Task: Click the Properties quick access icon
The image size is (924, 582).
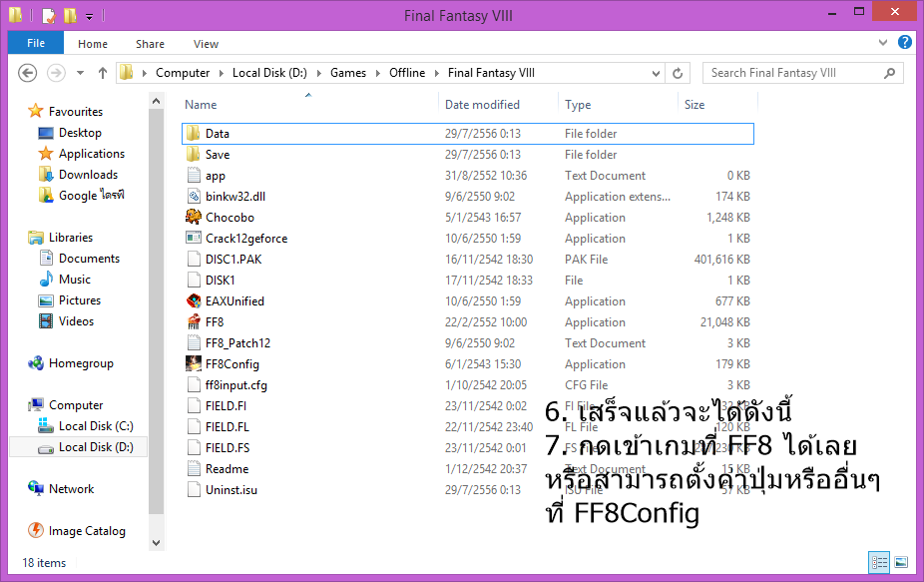Action: tap(49, 15)
